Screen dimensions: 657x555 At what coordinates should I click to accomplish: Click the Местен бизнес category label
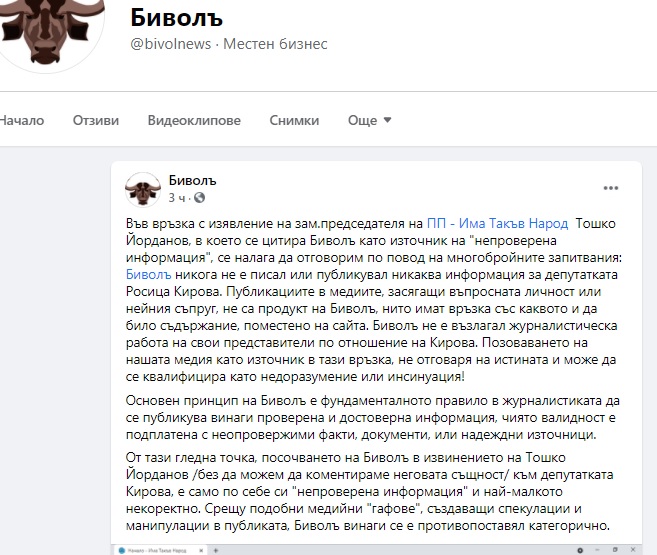click(275, 44)
